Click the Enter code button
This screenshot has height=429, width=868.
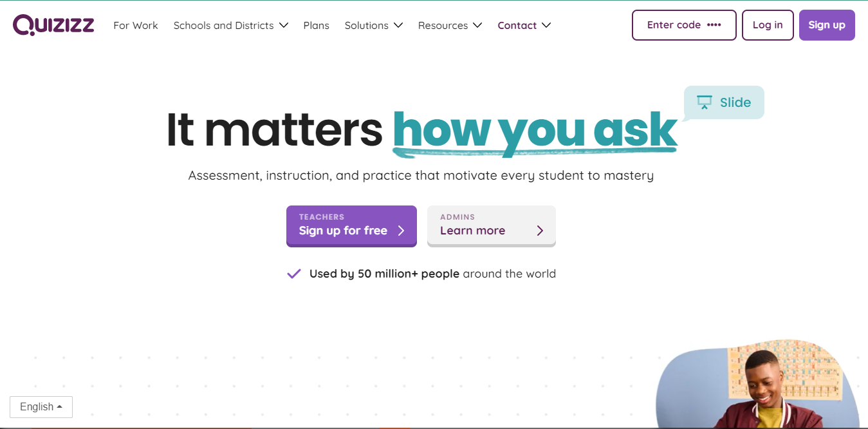coord(683,24)
